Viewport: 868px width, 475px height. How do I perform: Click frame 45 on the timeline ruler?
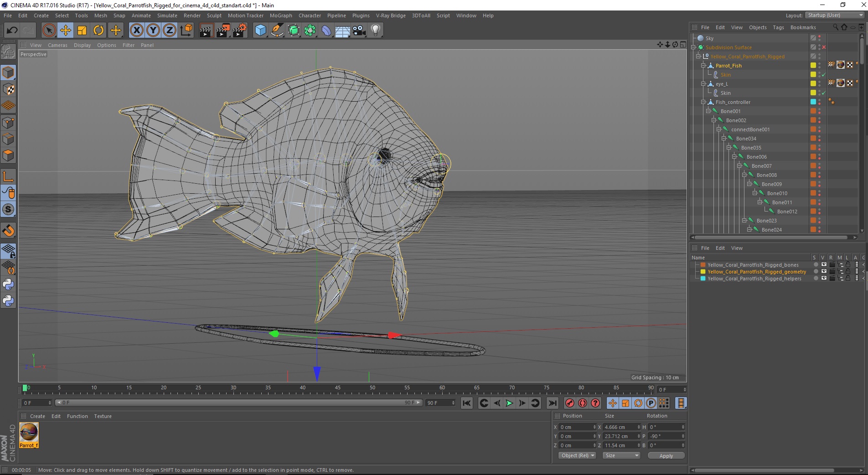click(x=337, y=388)
